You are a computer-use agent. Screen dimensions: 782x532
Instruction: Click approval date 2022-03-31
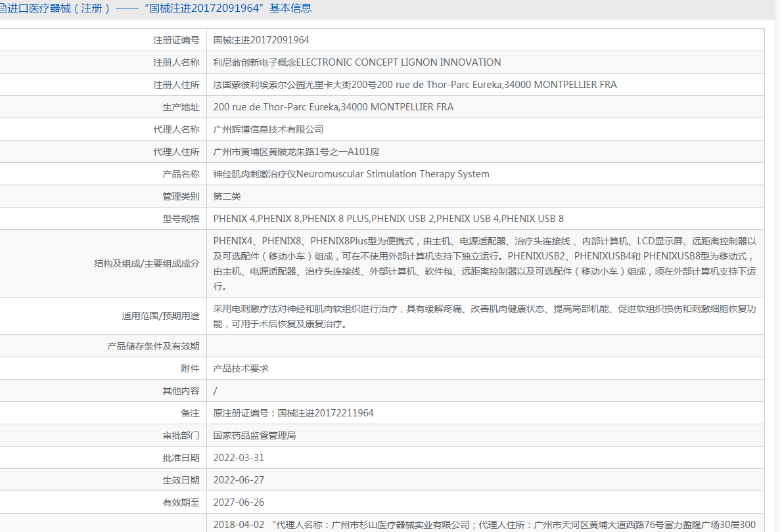(x=239, y=458)
